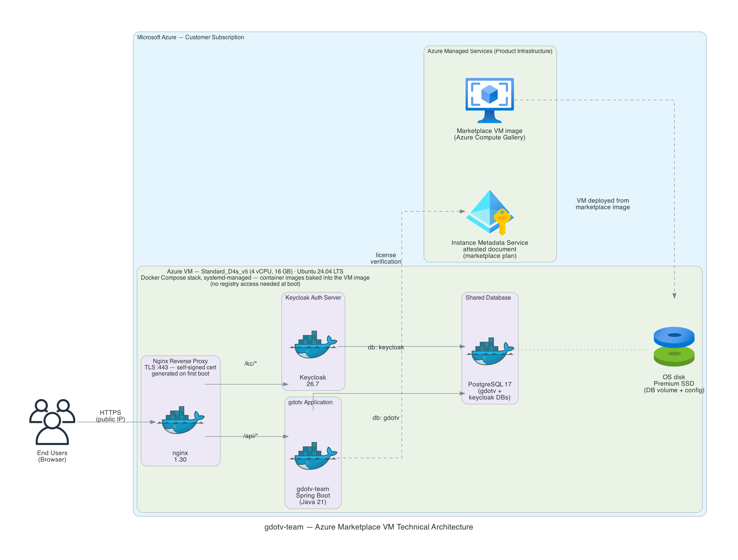Screen dimensions: 738x560
Task: Select the 'Keycloak Auth Server' group title
Action: tap(313, 297)
